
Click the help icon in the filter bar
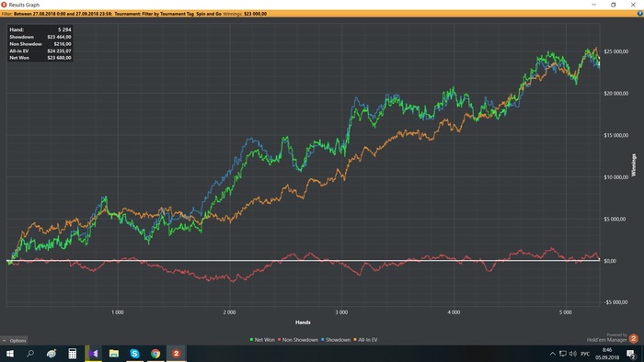click(x=639, y=14)
